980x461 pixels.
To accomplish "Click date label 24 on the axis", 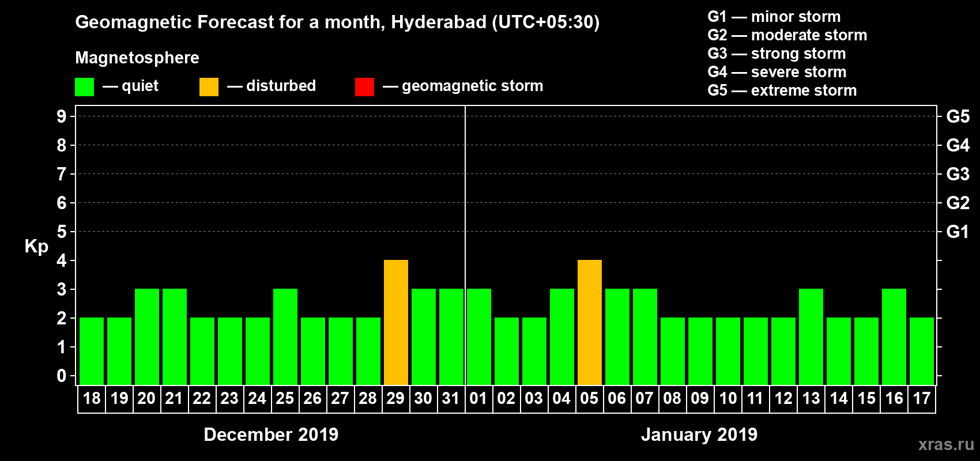I will pyautogui.click(x=257, y=398).
